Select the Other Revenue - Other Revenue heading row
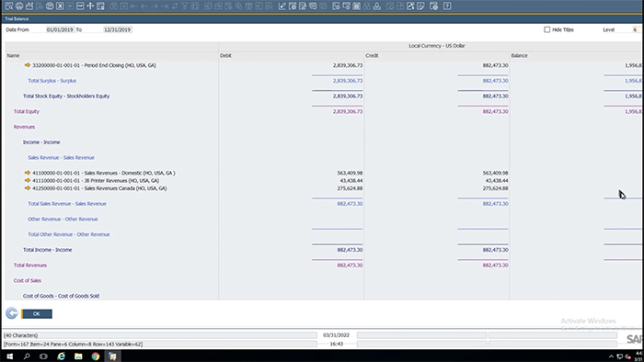Screen dimensions: 644x362 tap(63, 219)
